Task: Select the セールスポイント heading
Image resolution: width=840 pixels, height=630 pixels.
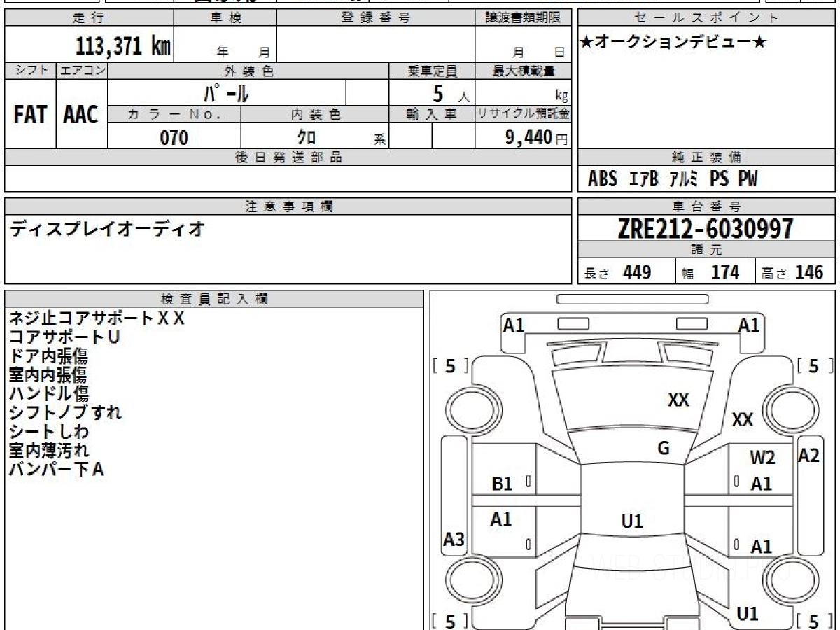Action: [x=707, y=18]
